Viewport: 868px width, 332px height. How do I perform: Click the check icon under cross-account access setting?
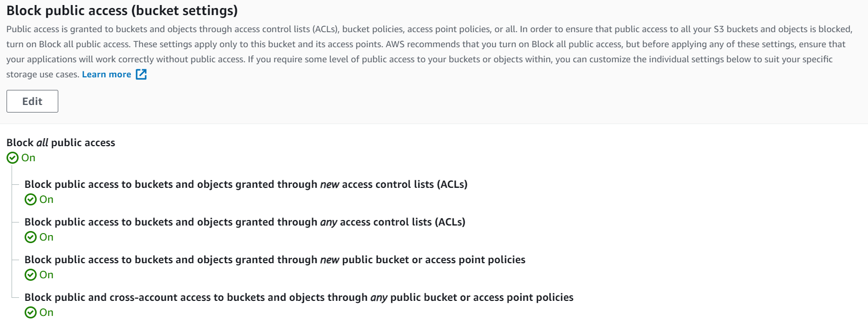[31, 312]
